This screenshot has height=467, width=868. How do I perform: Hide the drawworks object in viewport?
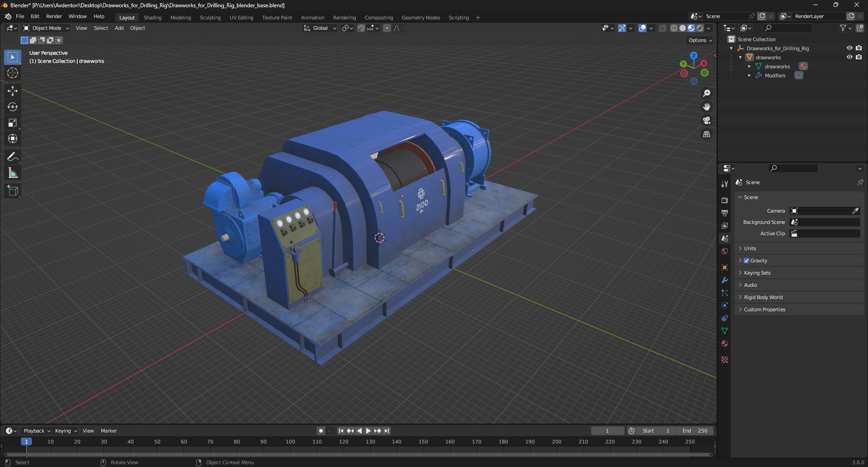click(x=849, y=57)
